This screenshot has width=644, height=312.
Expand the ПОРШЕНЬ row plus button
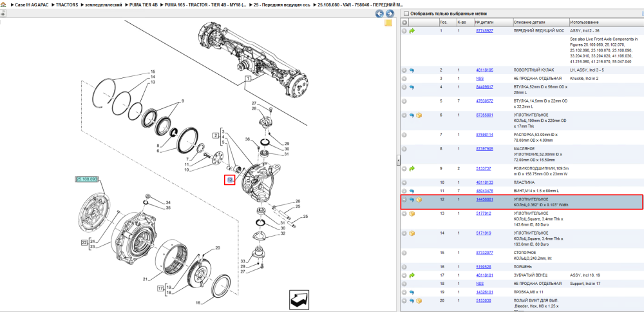pyautogui.click(x=404, y=267)
